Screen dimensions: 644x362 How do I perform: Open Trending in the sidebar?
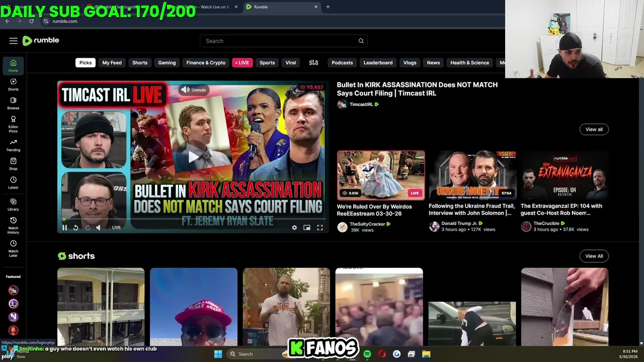click(13, 145)
